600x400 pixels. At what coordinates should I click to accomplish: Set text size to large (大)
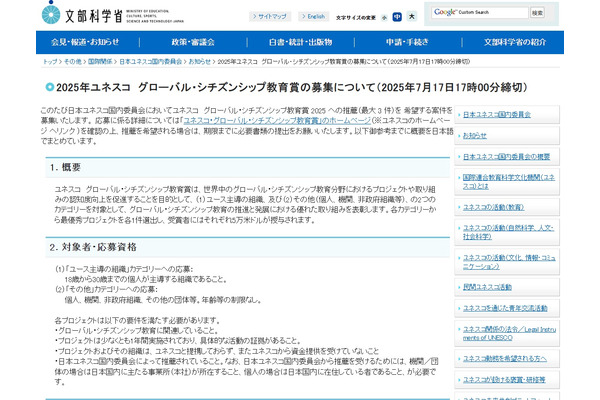tap(412, 16)
